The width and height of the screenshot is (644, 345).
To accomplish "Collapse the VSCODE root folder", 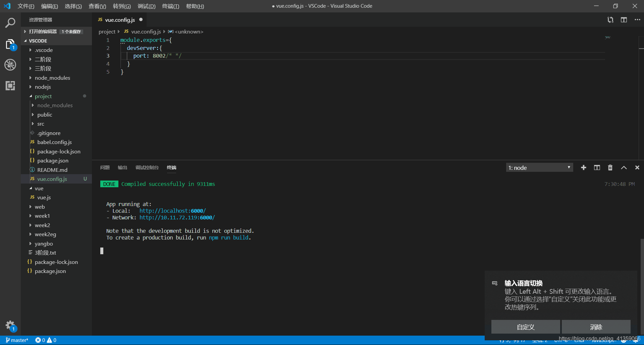I will (56, 41).
